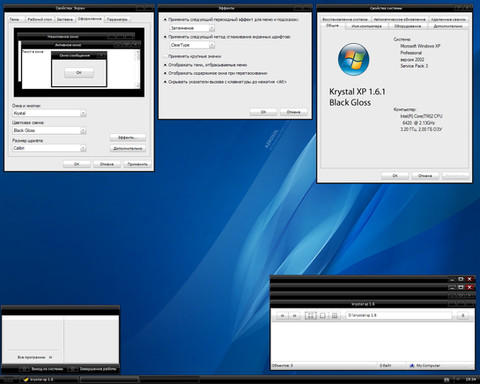
Task: Select the single-pane view icon in the explorer toolbar
Action: (x=323, y=315)
